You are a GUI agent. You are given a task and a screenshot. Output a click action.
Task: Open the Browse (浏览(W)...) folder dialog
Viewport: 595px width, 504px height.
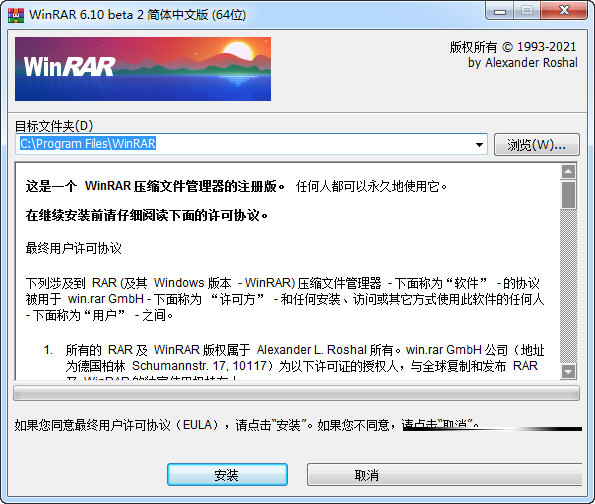[537, 145]
